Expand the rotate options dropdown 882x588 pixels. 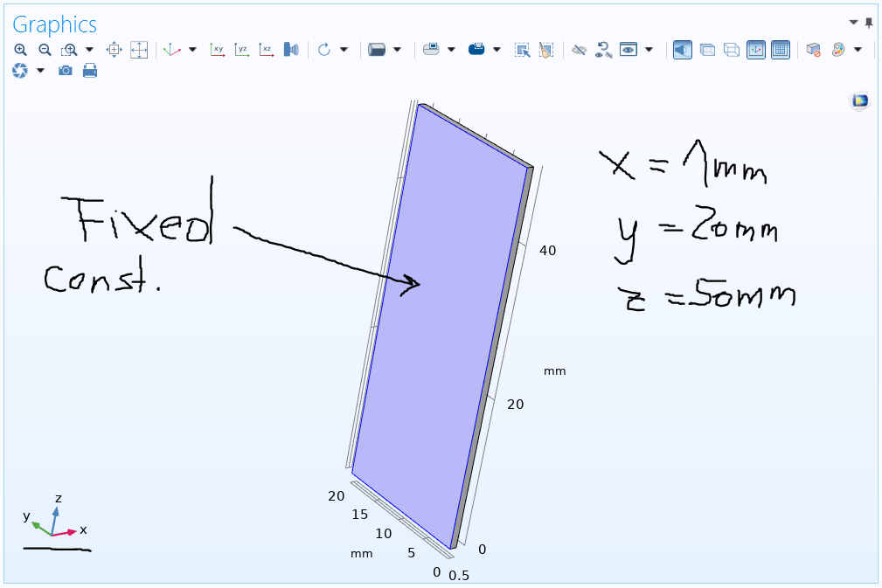(344, 50)
